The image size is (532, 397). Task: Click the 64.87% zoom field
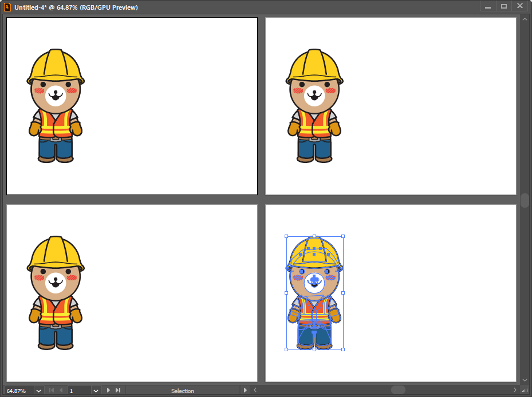pyautogui.click(x=19, y=391)
